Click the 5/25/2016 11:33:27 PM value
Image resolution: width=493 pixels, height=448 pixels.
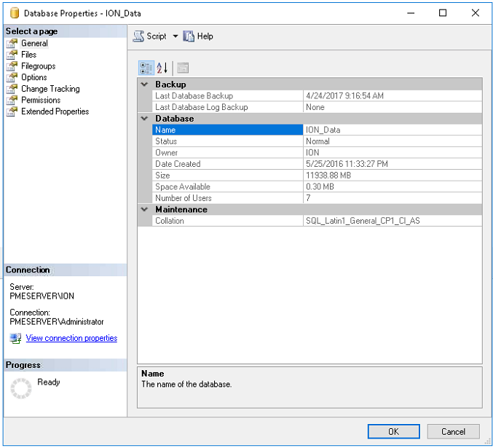coord(347,164)
